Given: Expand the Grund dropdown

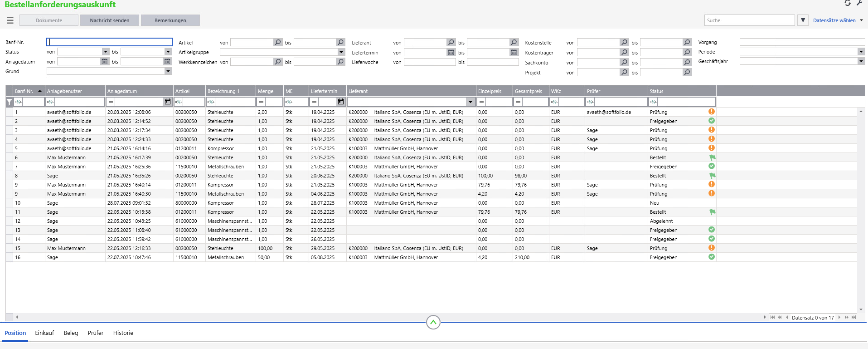Looking at the screenshot, I should click(x=168, y=71).
